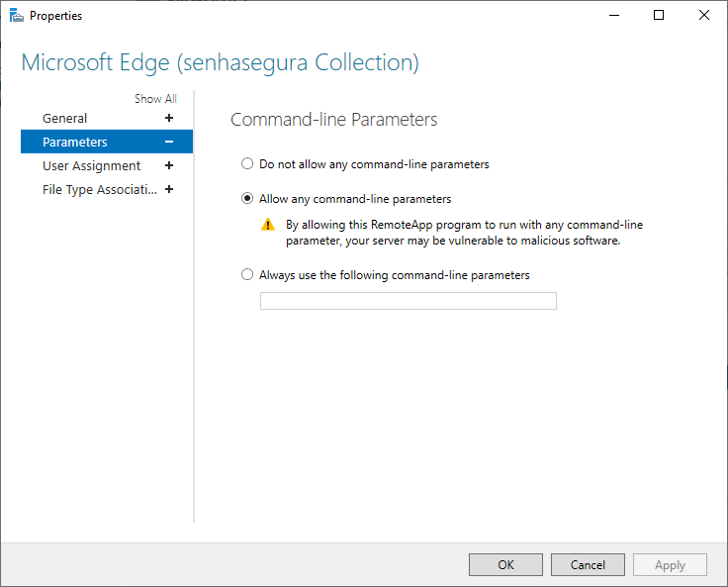Expand the General section plus icon
This screenshot has width=728, height=587.
[169, 118]
